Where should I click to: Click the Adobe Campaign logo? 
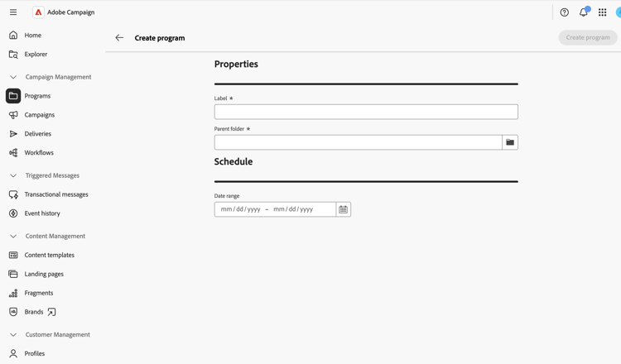tap(38, 12)
